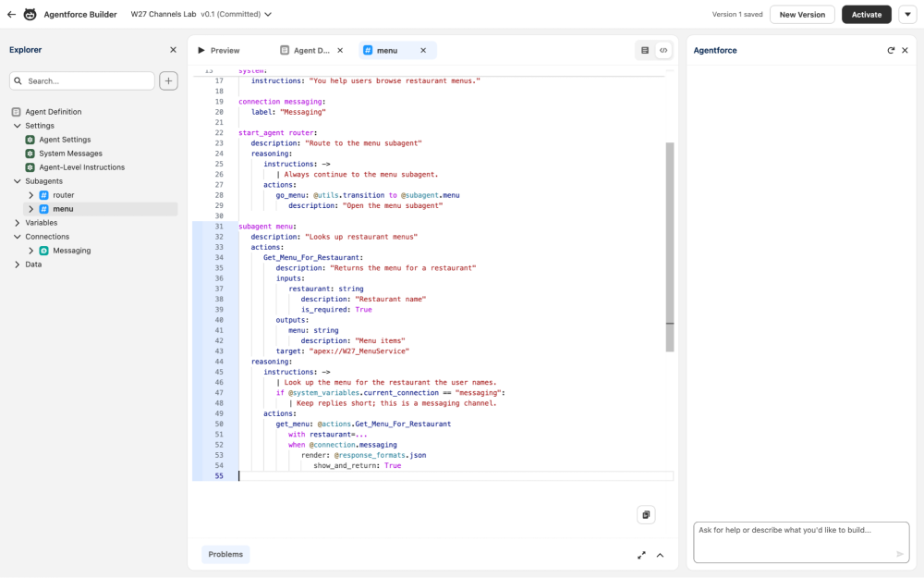
Task: Close the Agentforce panel
Action: point(906,50)
